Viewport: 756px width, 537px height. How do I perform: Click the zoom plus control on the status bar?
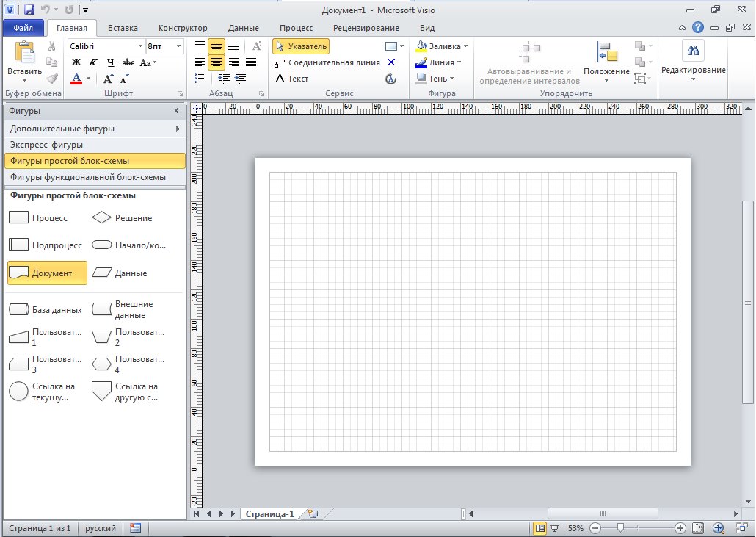(x=680, y=527)
